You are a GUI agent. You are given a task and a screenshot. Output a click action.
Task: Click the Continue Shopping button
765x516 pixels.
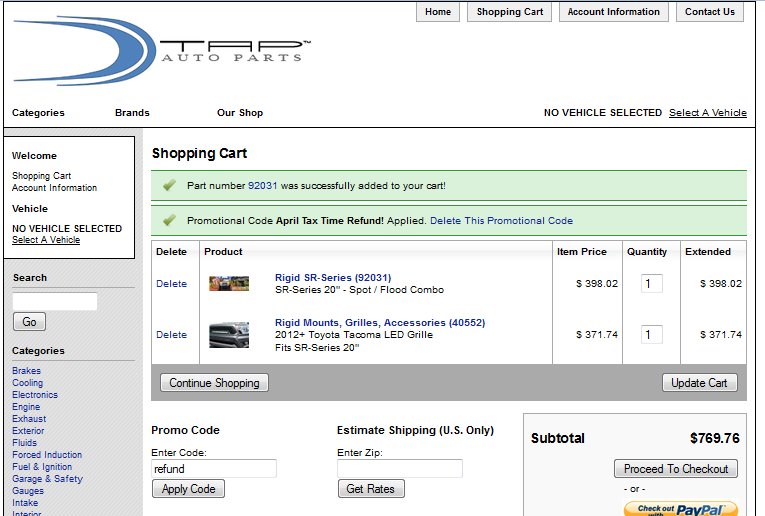click(x=214, y=383)
